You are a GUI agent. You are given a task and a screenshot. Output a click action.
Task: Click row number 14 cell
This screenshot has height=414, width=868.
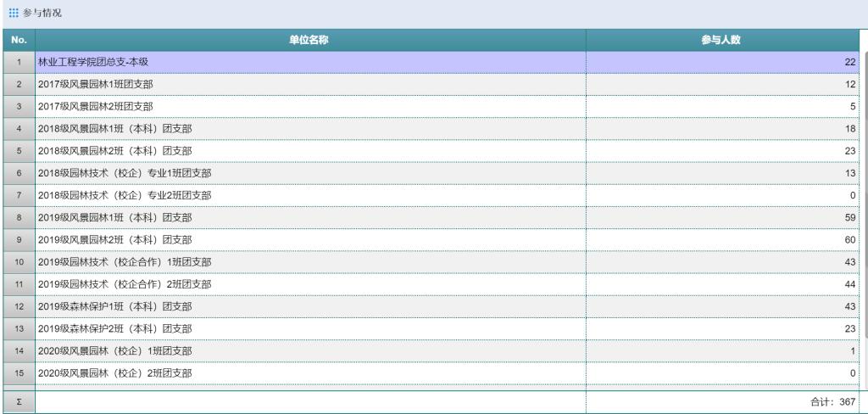coord(19,350)
